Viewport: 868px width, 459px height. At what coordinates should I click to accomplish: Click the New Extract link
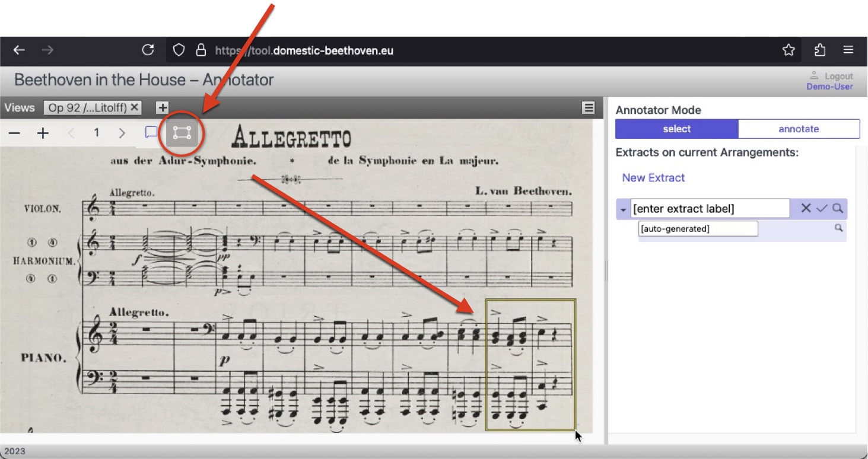point(653,178)
